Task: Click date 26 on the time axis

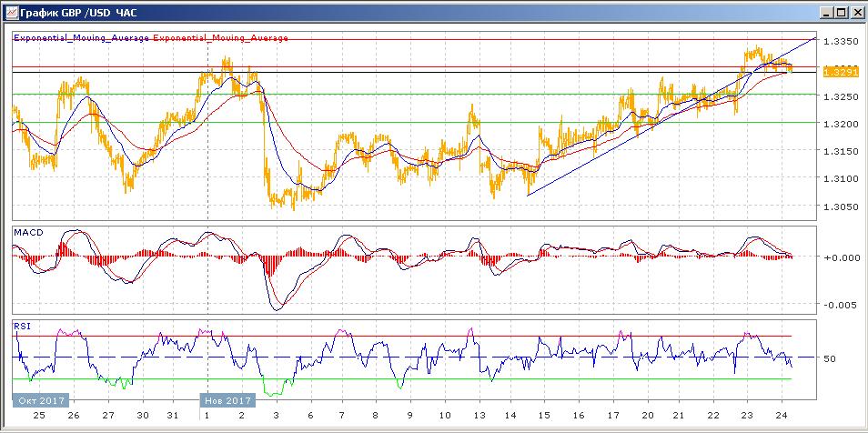Action: (x=74, y=416)
